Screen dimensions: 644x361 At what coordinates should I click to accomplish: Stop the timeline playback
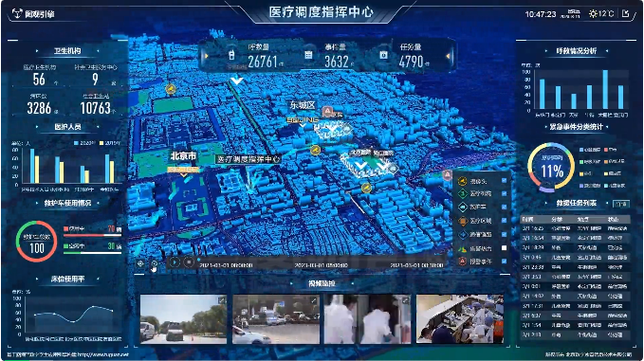[189, 262]
